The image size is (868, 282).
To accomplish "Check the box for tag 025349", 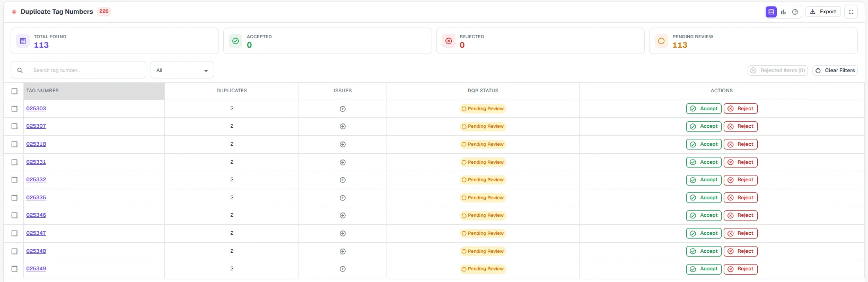I will [14, 269].
